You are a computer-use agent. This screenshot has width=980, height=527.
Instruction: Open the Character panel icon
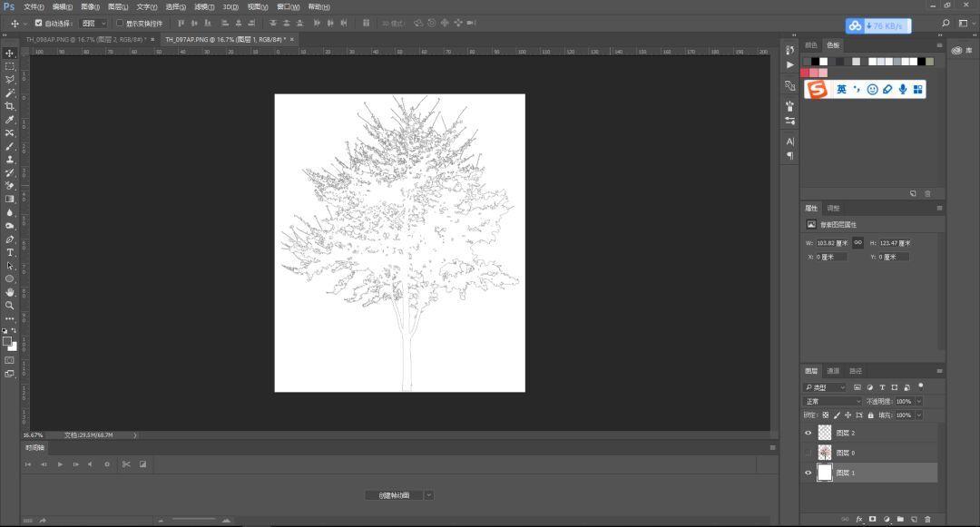(x=790, y=142)
